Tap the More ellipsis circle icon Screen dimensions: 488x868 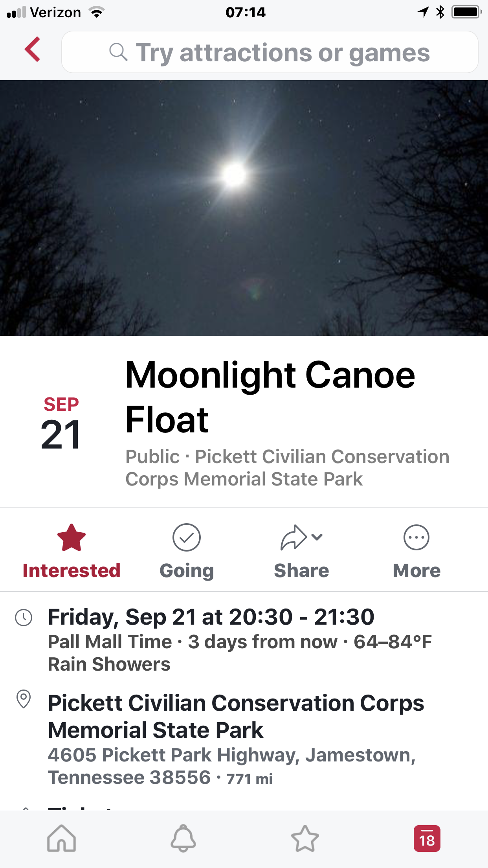(x=416, y=537)
